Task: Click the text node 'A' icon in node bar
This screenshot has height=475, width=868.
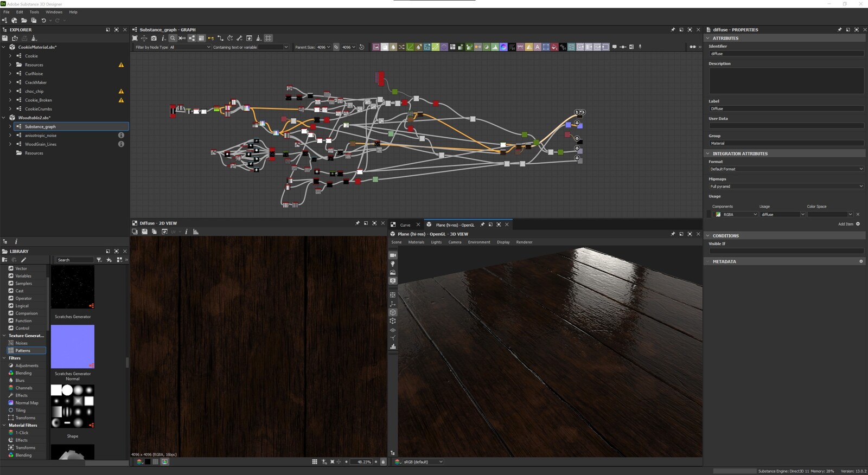Action: click(x=538, y=47)
